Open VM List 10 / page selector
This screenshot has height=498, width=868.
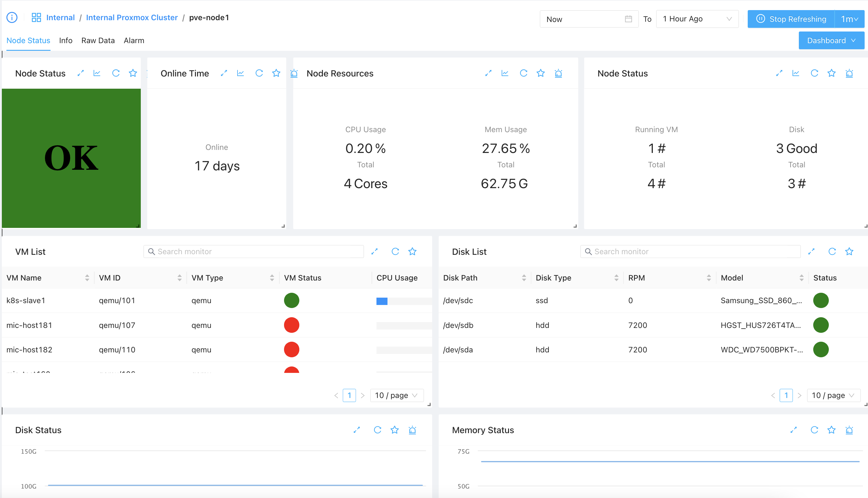(397, 396)
